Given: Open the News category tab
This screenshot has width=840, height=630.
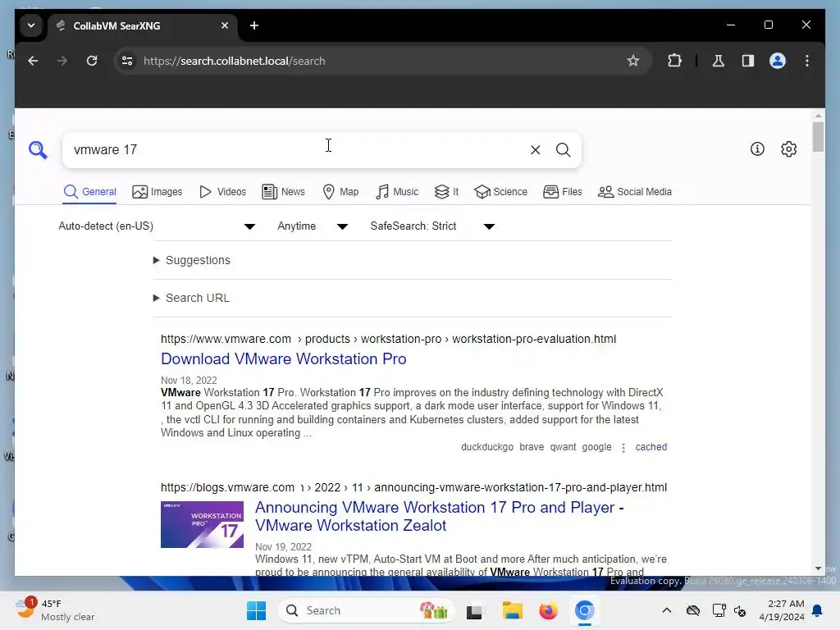Looking at the screenshot, I should pyautogui.click(x=283, y=192).
